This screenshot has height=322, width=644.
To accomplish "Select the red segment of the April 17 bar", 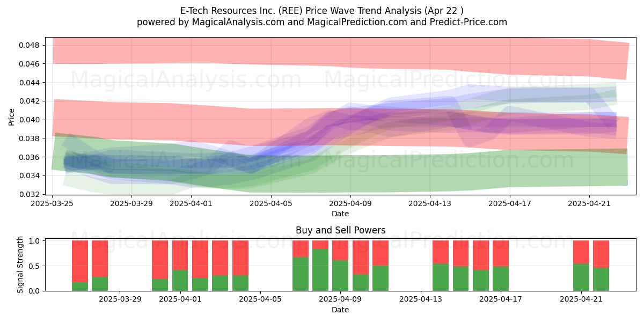I will click(x=501, y=254).
